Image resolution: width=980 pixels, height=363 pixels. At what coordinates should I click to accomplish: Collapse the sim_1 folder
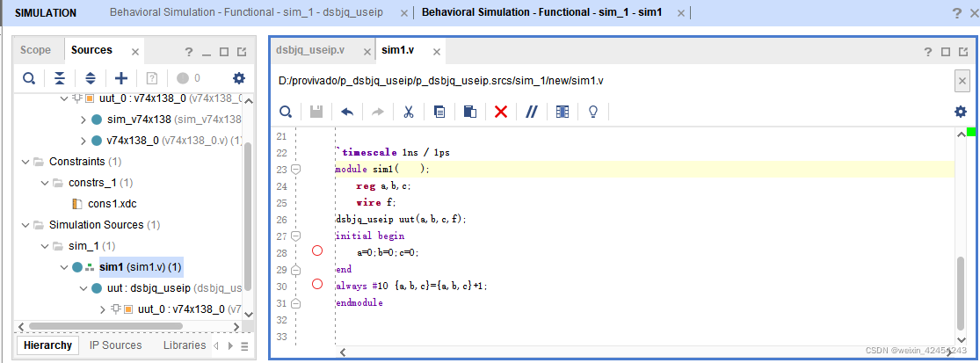pyautogui.click(x=45, y=246)
